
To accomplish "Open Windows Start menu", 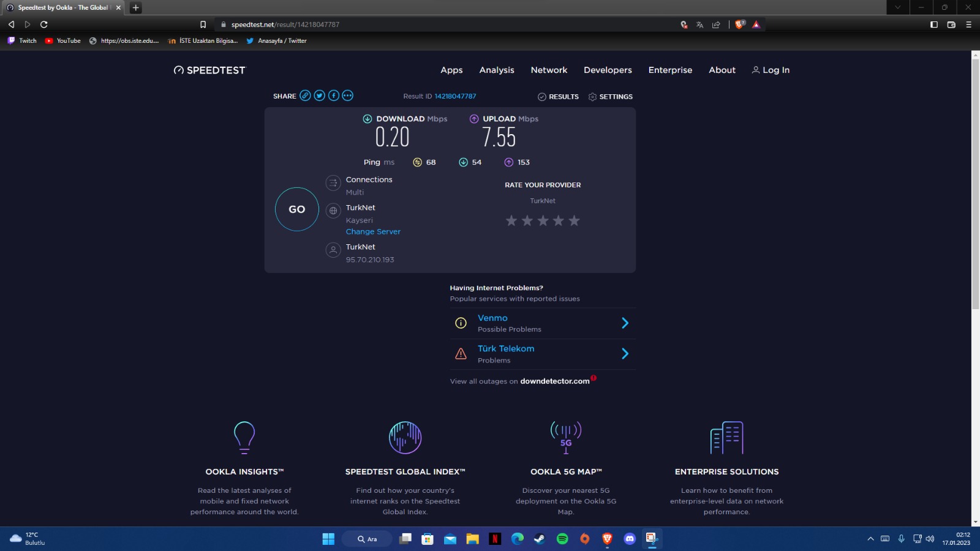I will tap(328, 539).
